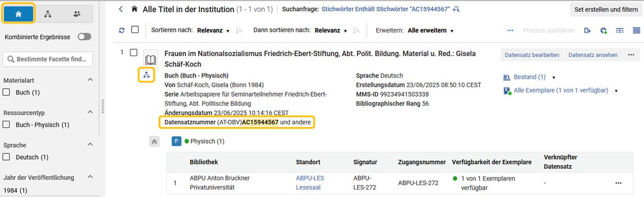Select the Institution home scope tab
The image size is (644, 197).
coord(20,14)
